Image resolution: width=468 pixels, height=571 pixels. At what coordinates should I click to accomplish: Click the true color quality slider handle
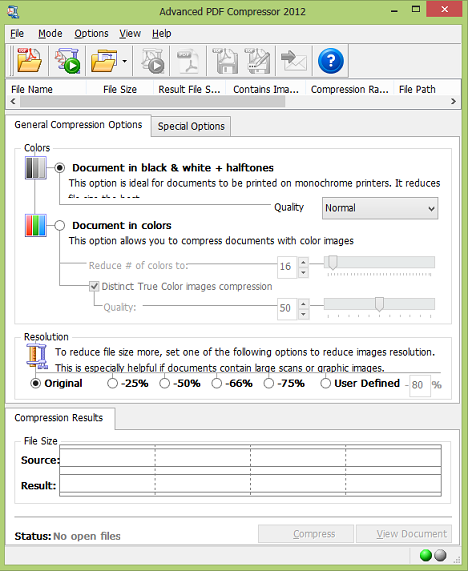click(379, 304)
